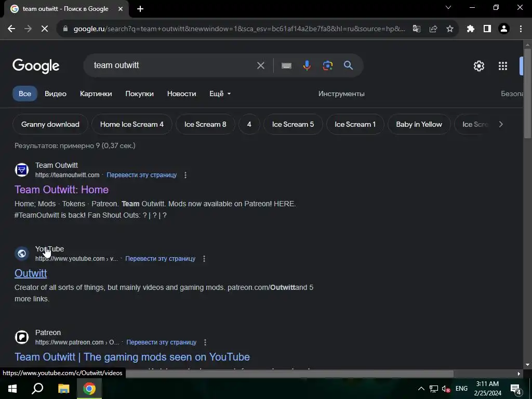Select the 'Все' results tab
532x399 pixels.
pyautogui.click(x=25, y=94)
